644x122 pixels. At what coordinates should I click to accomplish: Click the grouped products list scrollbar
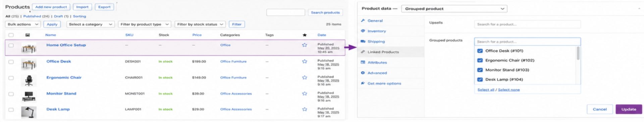click(578, 53)
